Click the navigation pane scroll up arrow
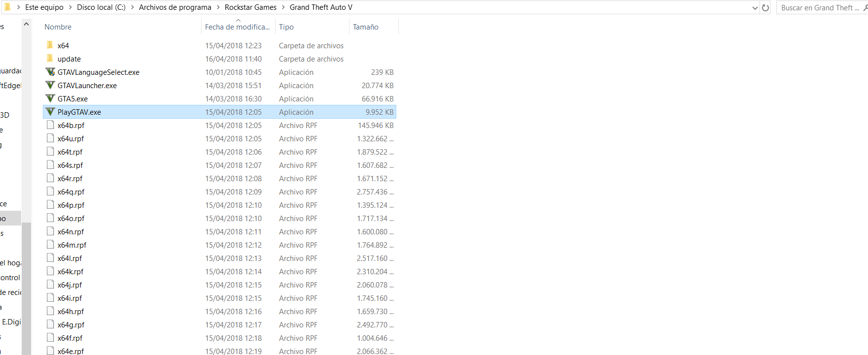This screenshot has height=355, width=868. [x=26, y=24]
